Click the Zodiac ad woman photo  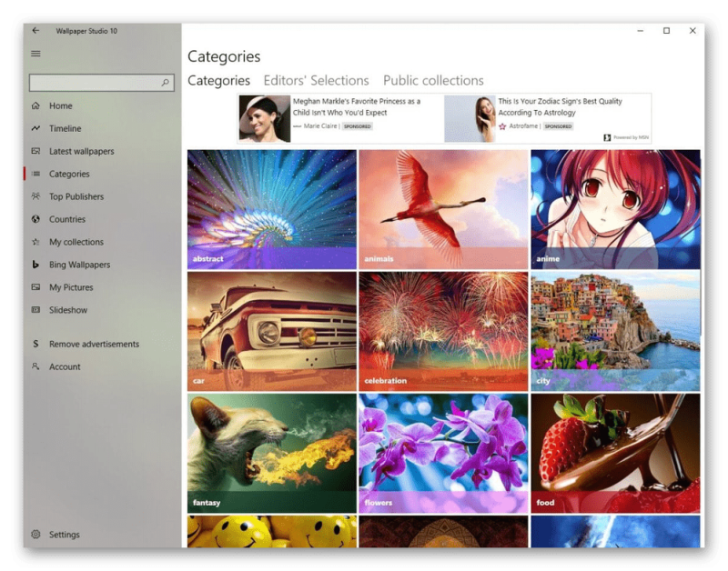pyautogui.click(x=470, y=119)
